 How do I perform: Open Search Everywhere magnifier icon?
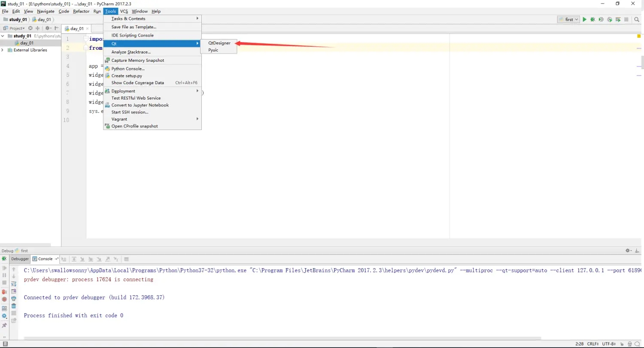click(637, 19)
